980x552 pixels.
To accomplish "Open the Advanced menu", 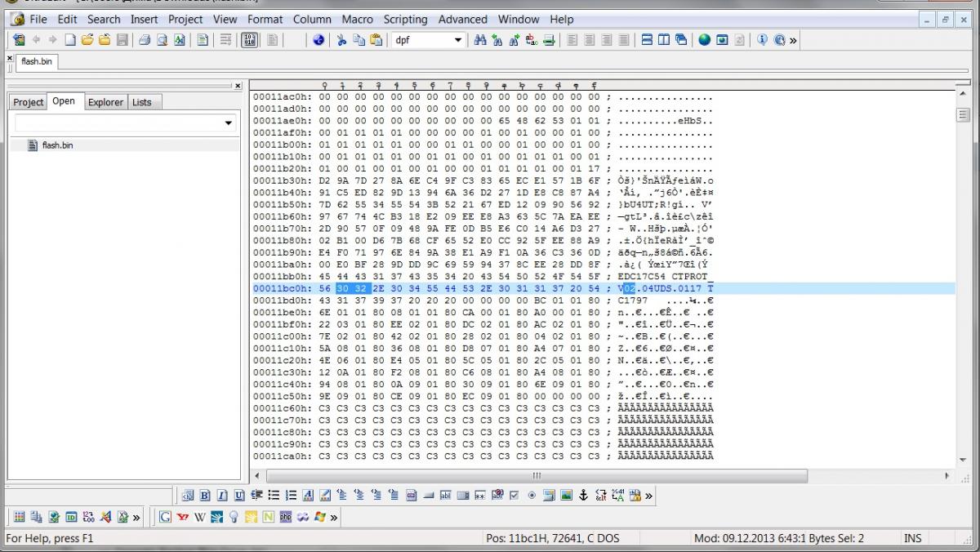I will (x=462, y=19).
